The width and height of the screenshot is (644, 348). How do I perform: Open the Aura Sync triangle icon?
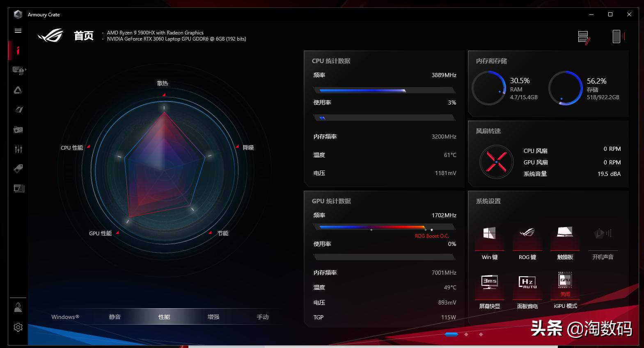click(18, 90)
